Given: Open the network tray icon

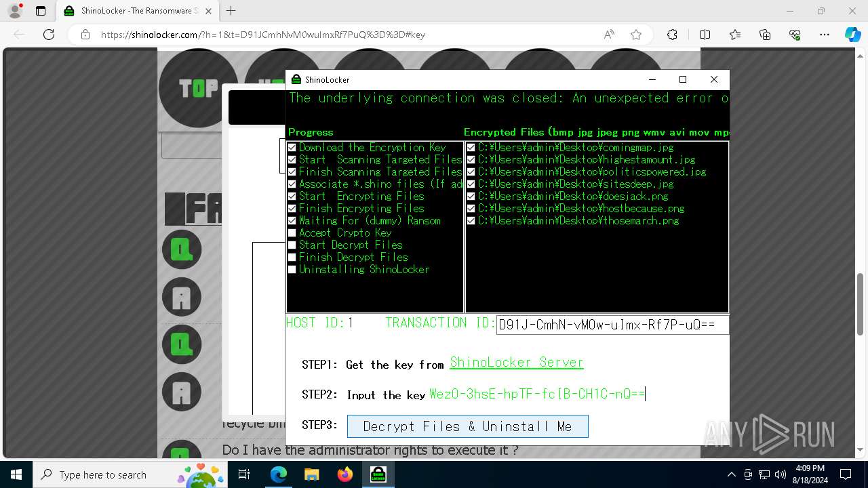Looking at the screenshot, I should pyautogui.click(x=764, y=474).
